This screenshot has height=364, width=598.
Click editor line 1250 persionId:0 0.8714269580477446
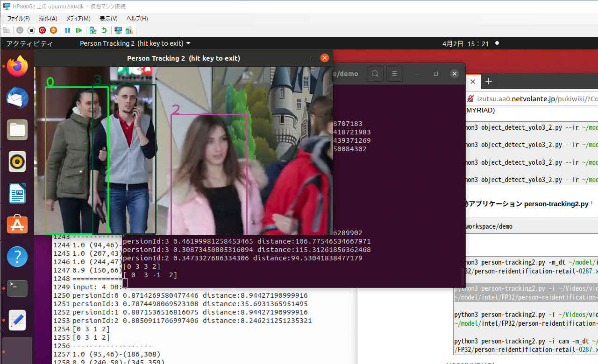[x=190, y=295]
